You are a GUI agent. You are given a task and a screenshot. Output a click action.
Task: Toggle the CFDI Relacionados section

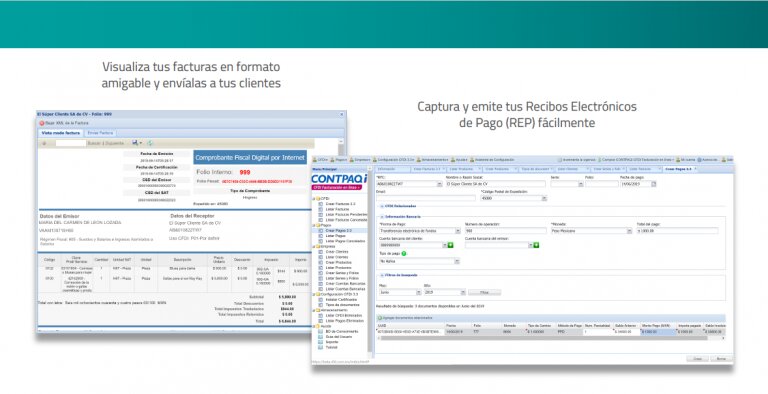point(382,206)
